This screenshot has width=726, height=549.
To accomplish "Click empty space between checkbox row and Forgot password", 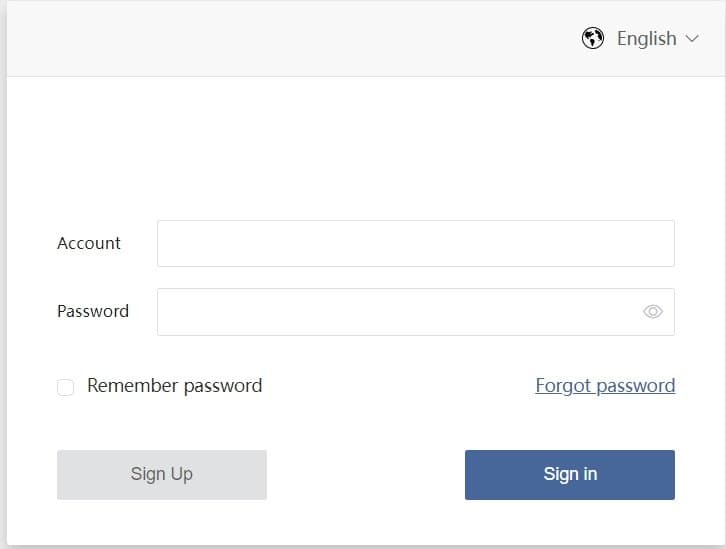I will tap(400, 386).
